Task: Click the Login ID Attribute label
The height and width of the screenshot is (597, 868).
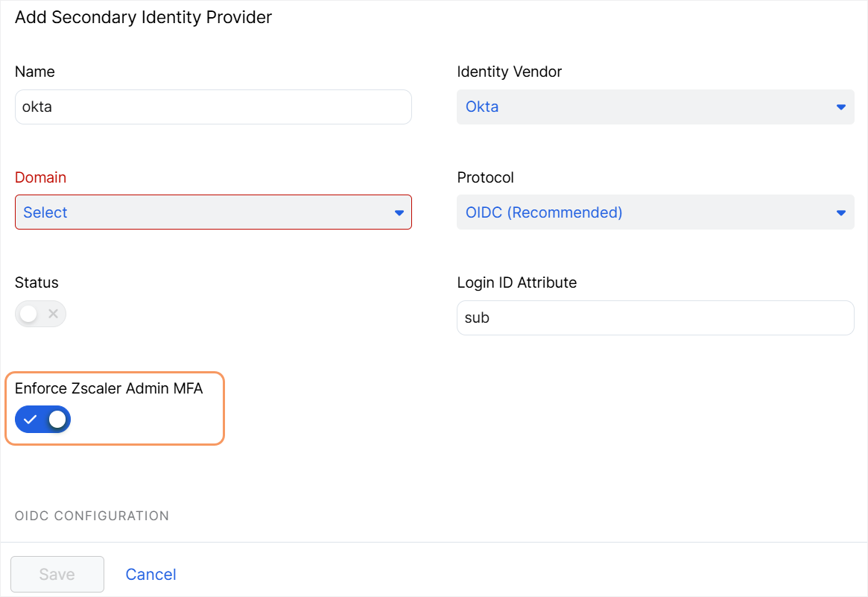Action: [516, 282]
